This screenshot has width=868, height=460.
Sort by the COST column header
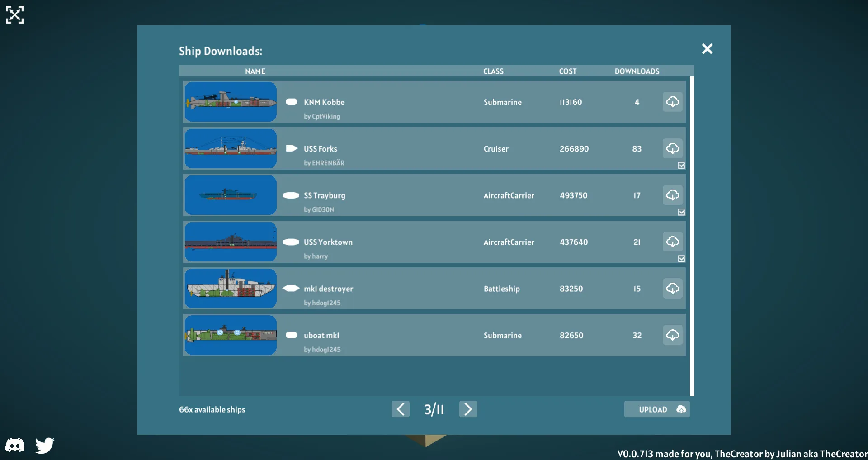coord(568,71)
